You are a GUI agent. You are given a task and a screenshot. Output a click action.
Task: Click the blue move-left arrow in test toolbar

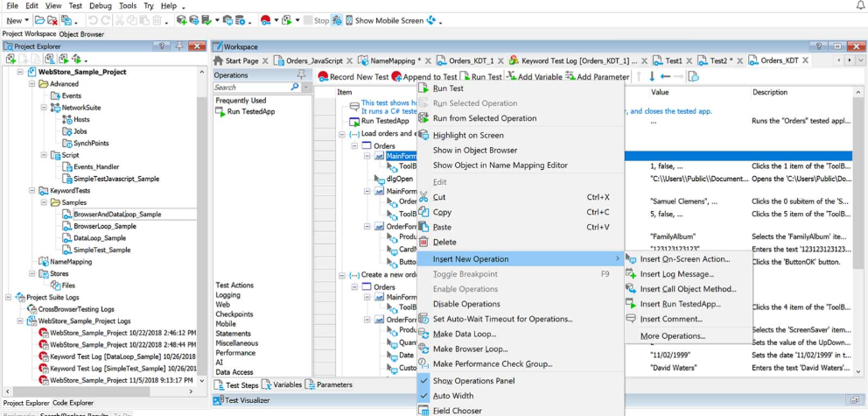click(x=665, y=76)
